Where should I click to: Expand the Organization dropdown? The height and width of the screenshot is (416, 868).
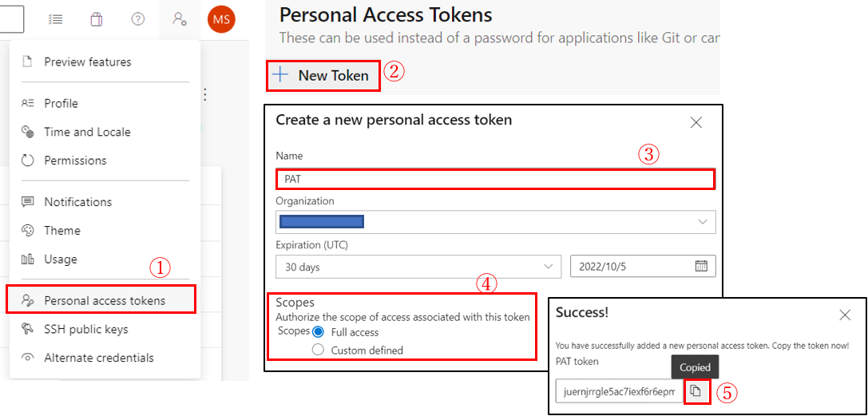coord(495,222)
